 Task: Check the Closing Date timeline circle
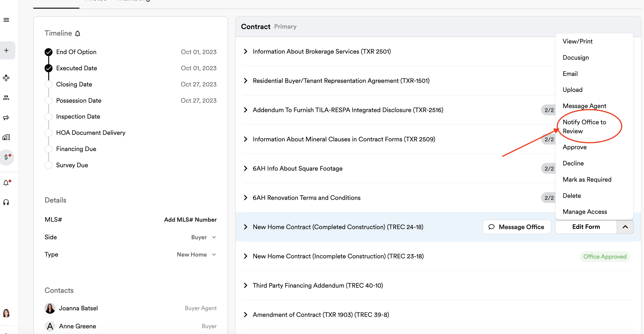click(48, 84)
